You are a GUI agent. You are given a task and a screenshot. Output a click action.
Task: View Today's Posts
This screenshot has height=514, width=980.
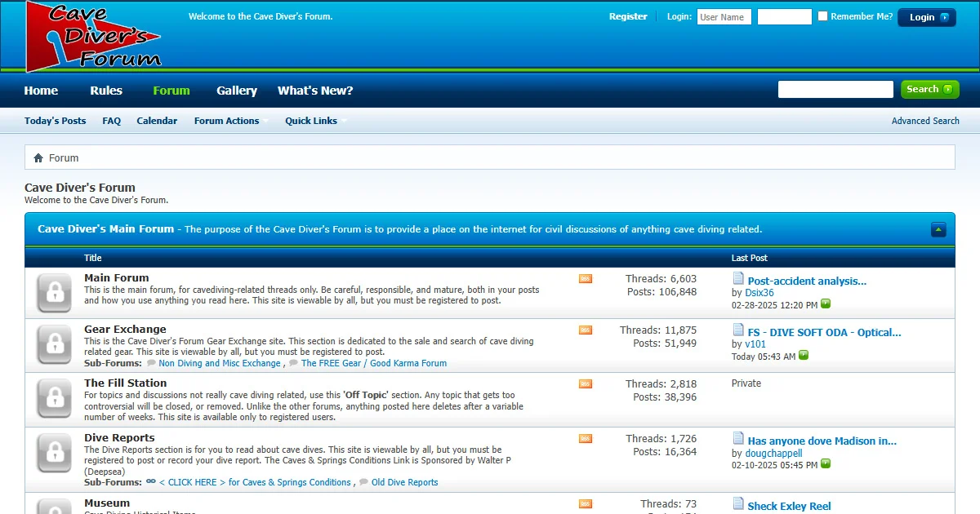coord(55,121)
